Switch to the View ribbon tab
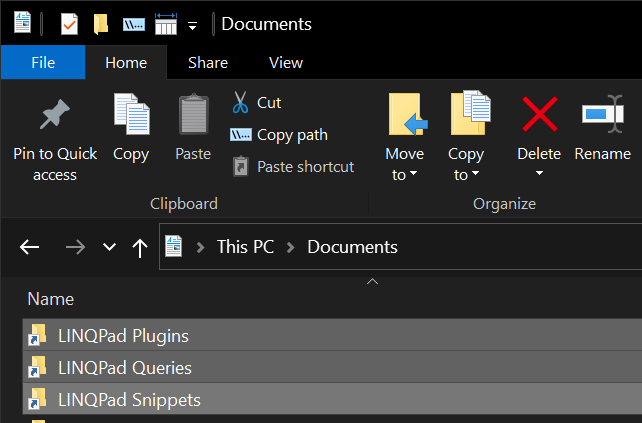 [x=286, y=62]
